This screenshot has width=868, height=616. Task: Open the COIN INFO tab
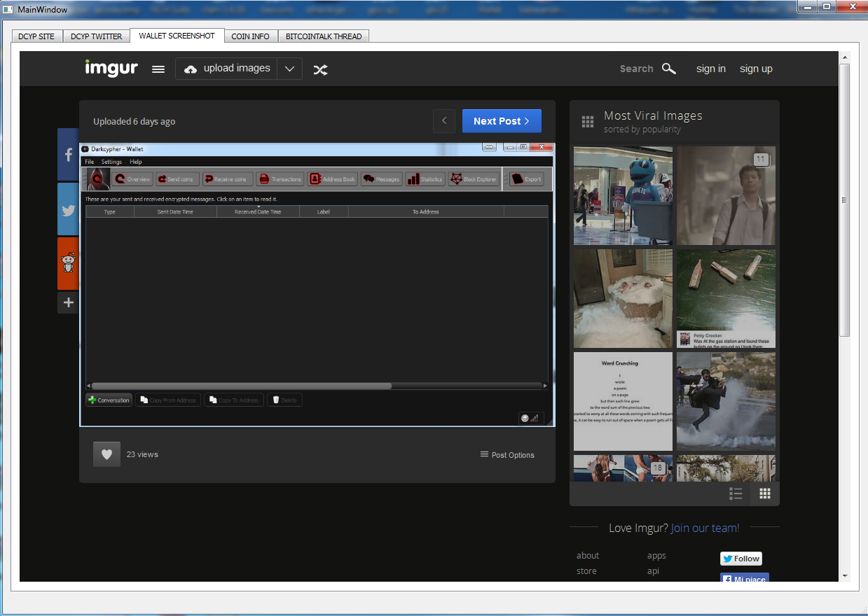coord(251,36)
